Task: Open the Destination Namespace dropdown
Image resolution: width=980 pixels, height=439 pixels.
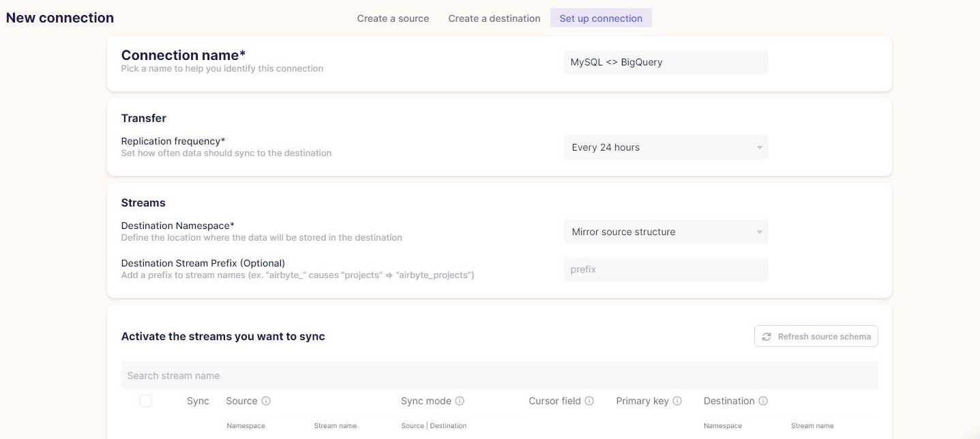Action: [665, 232]
